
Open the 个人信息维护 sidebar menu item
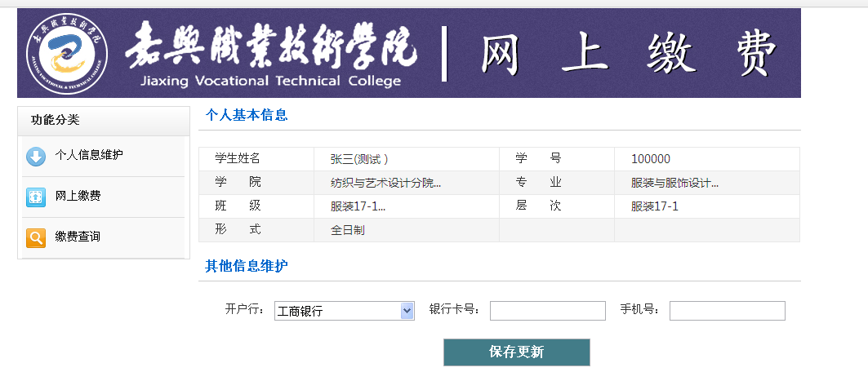(89, 155)
